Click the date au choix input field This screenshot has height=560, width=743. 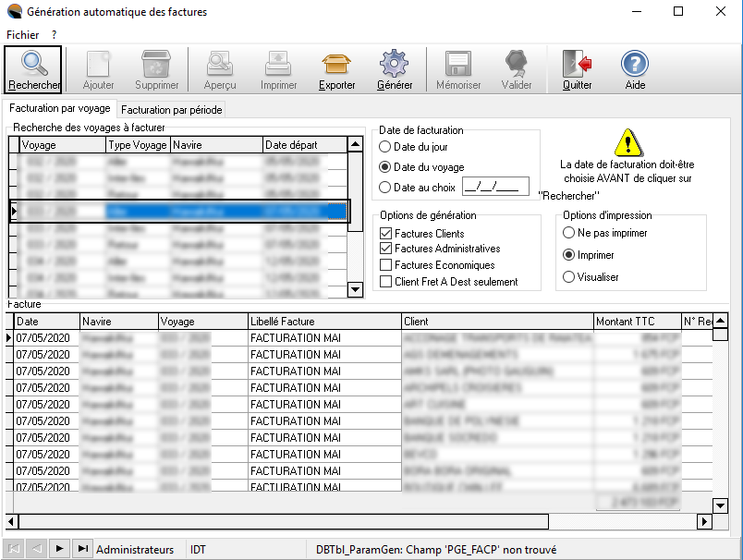[x=494, y=188]
